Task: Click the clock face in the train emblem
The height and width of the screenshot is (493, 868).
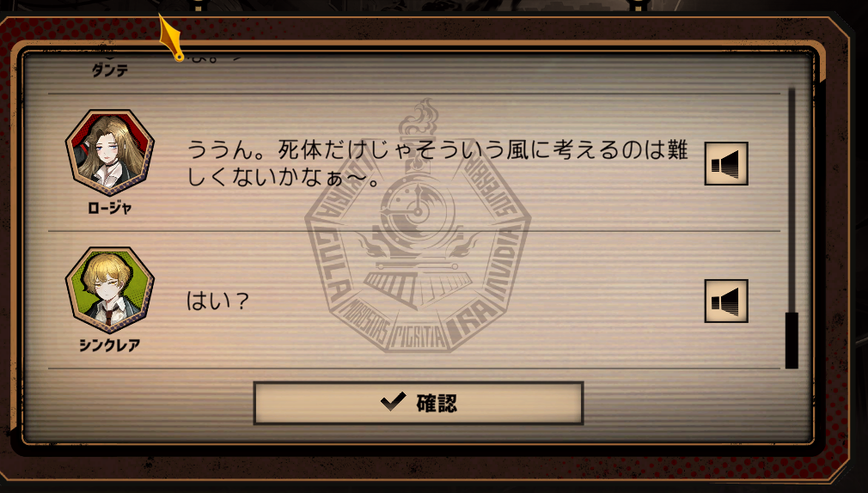Action: pyautogui.click(x=417, y=210)
